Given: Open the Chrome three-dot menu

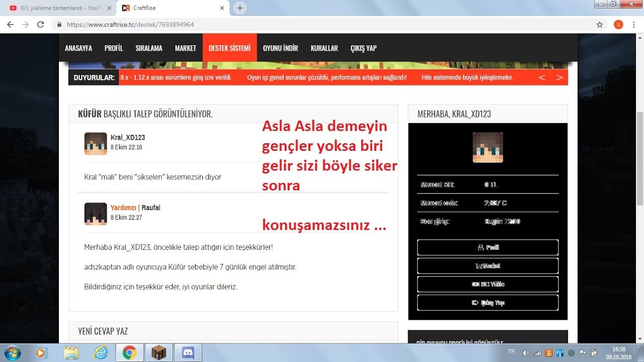Looking at the screenshot, I should point(634,24).
